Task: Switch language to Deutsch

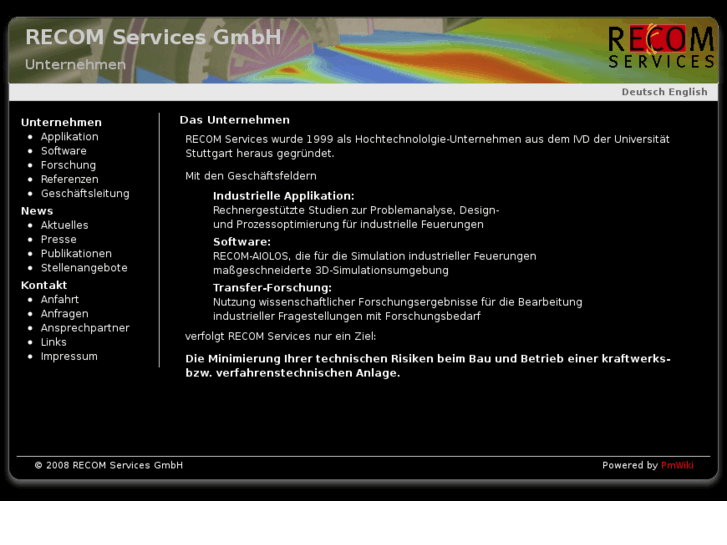Action: click(643, 92)
